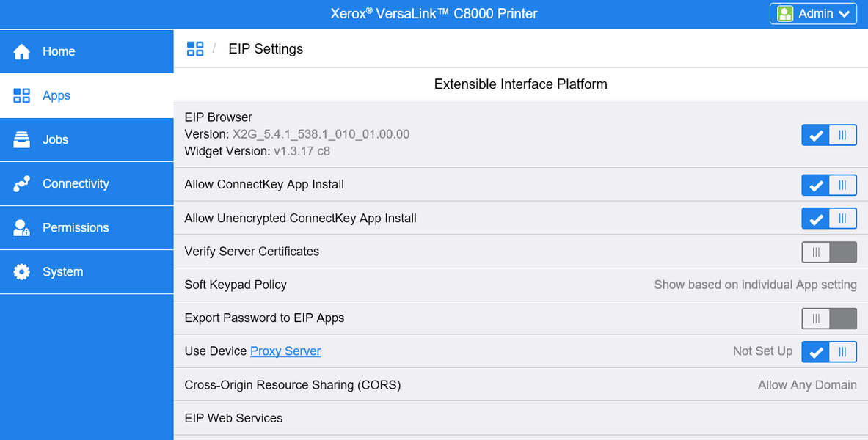Click the Apps breadcrumb icon beside EIP Settings

tap(195, 49)
